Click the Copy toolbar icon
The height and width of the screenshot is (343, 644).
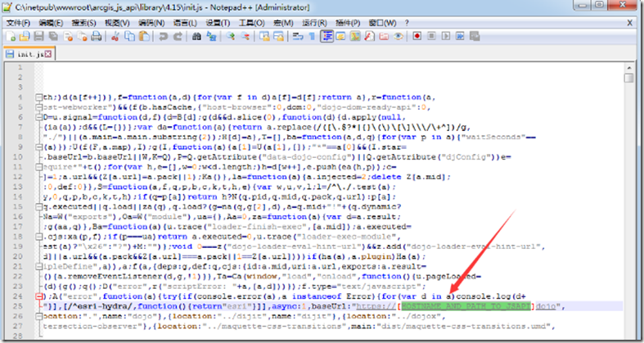tap(129, 36)
